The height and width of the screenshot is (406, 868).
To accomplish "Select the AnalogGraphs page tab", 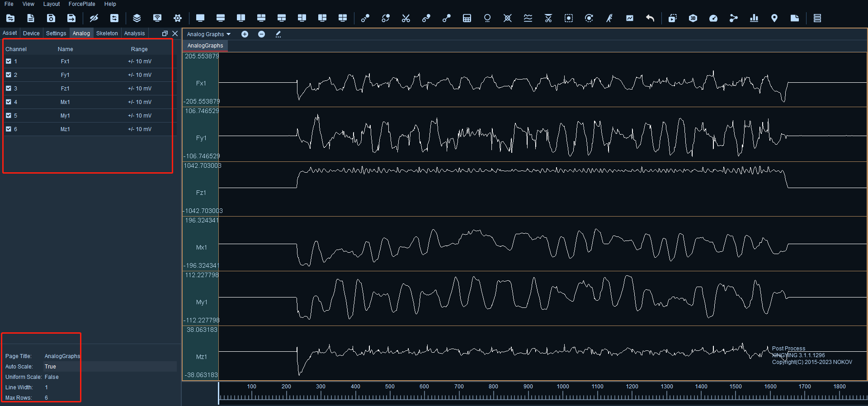I will click(x=205, y=46).
